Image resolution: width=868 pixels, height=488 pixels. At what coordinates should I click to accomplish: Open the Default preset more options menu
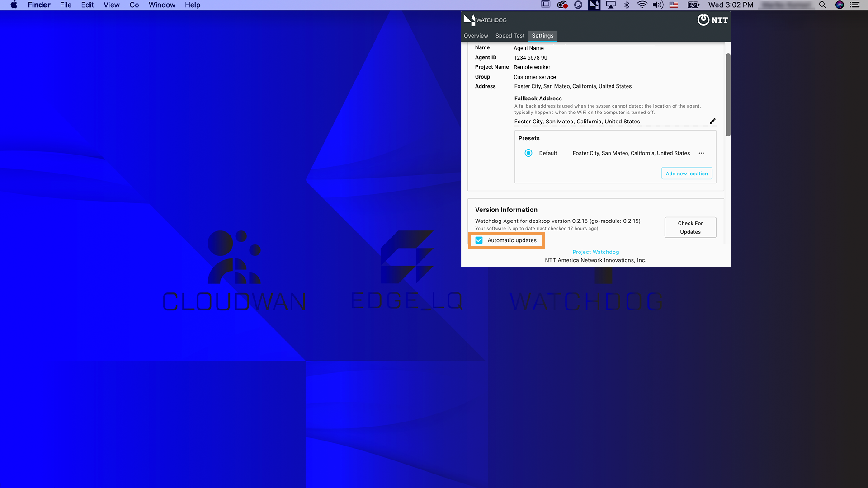(x=701, y=153)
